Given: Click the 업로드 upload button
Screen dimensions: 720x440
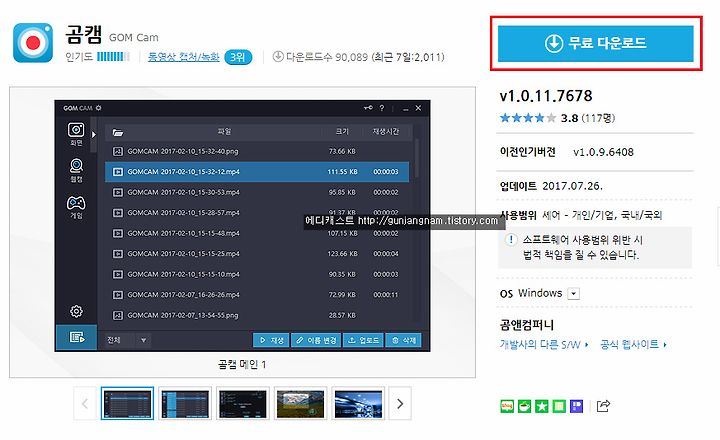Looking at the screenshot, I should tap(363, 340).
